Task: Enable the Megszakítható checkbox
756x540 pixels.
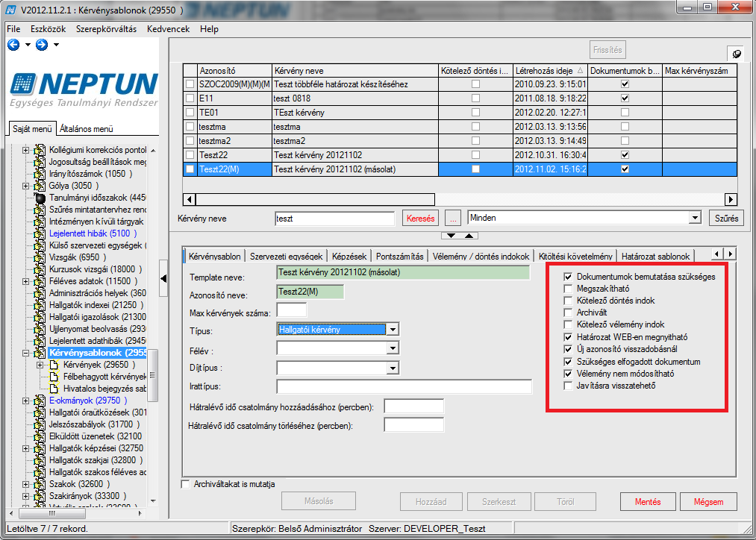Action: (568, 289)
